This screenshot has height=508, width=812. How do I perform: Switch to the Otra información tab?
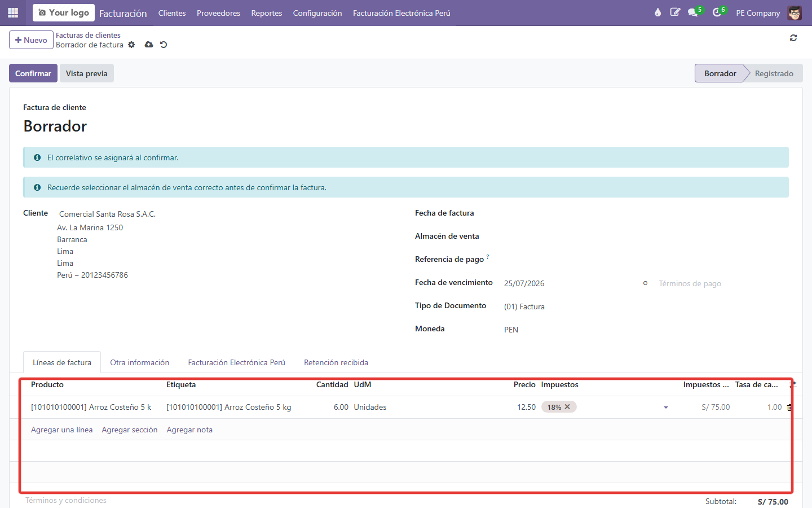click(x=140, y=362)
